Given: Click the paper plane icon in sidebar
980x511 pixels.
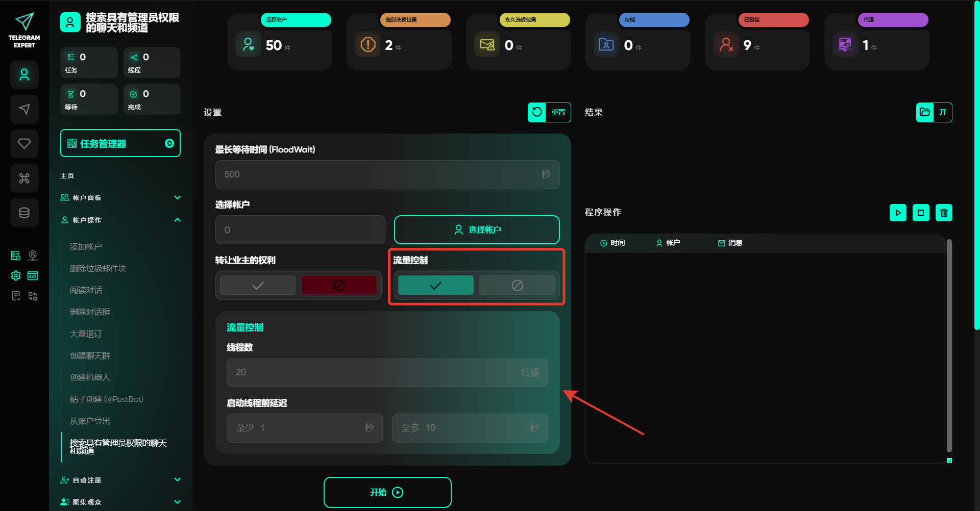Looking at the screenshot, I should click(x=24, y=110).
